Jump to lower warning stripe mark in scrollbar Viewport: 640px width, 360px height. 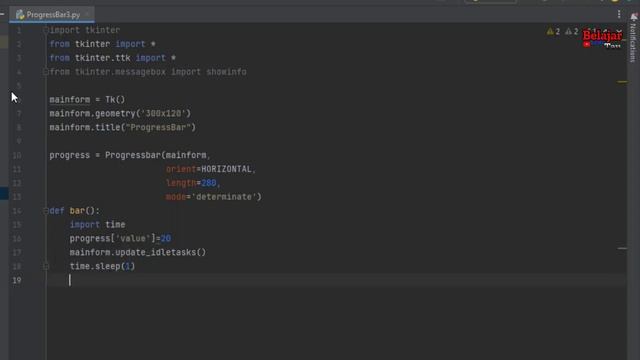(x=622, y=248)
